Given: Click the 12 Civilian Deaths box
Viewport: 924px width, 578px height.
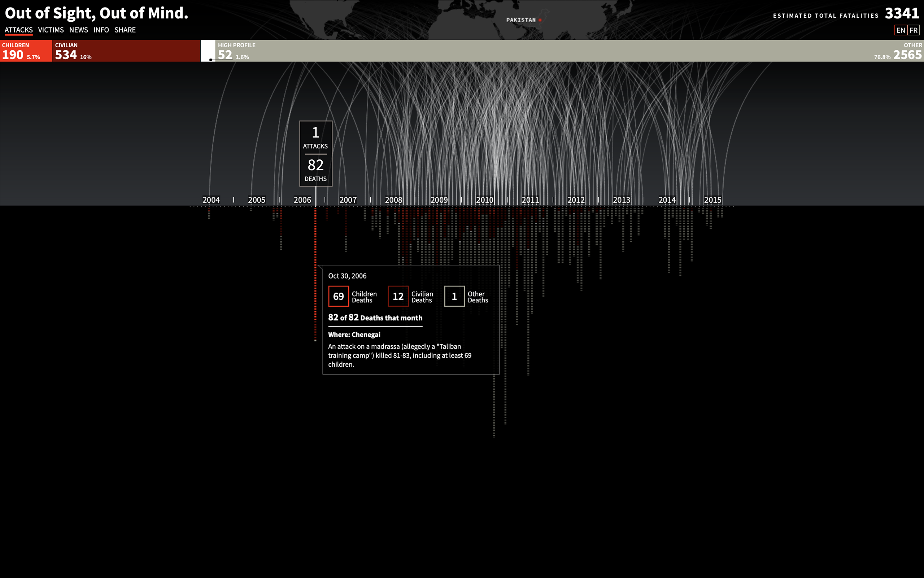Looking at the screenshot, I should [x=398, y=296].
